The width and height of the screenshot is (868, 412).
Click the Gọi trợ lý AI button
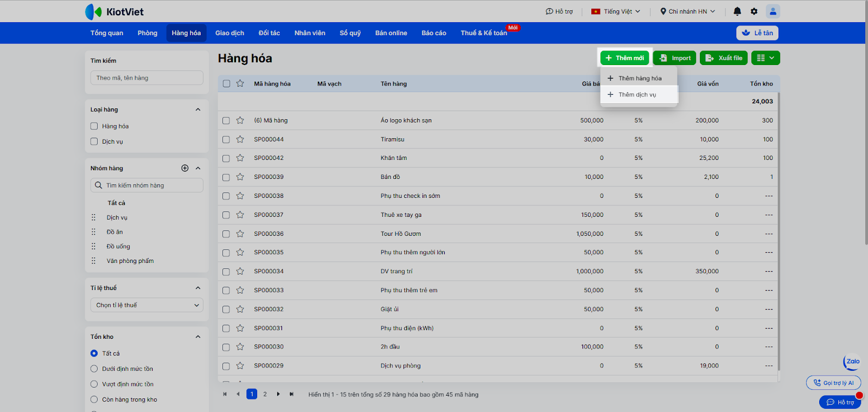[x=833, y=383]
